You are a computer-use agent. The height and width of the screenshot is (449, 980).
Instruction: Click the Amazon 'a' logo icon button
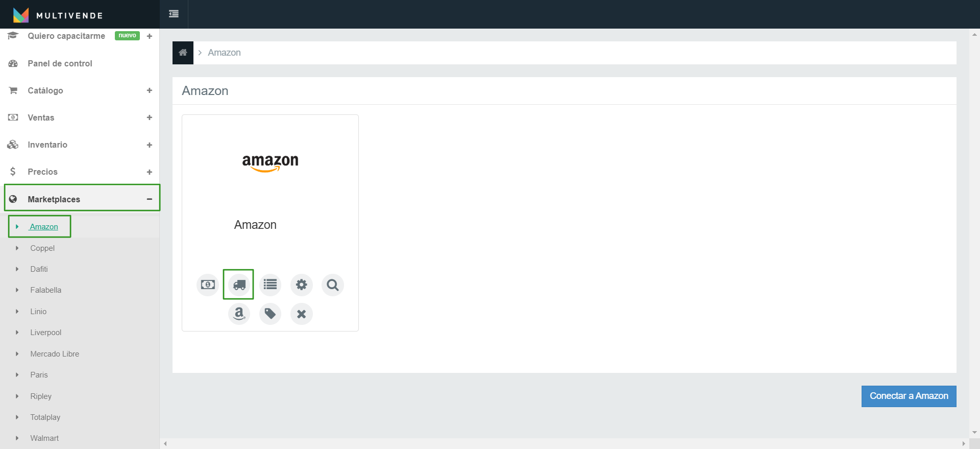(x=239, y=314)
